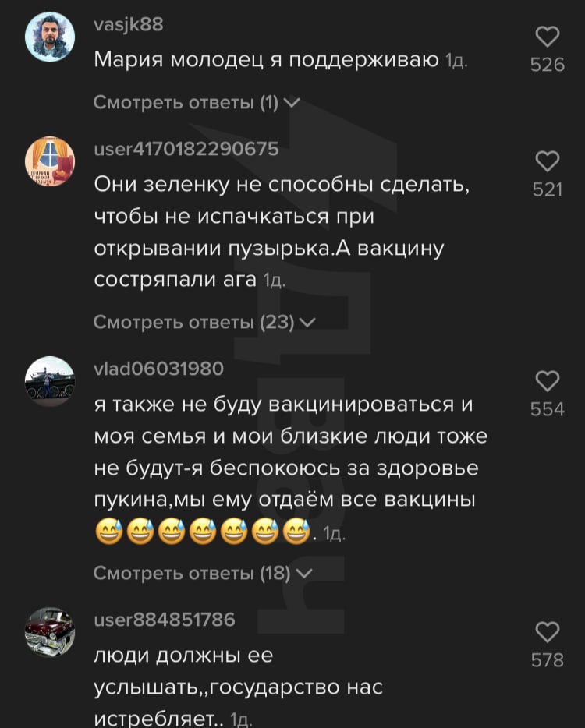Tap heart on user4170182290675's comment

(548, 161)
